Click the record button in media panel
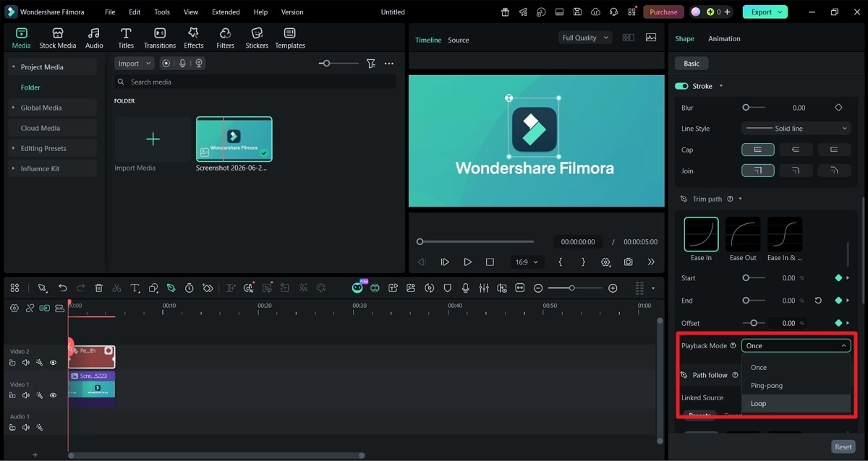 click(x=166, y=64)
